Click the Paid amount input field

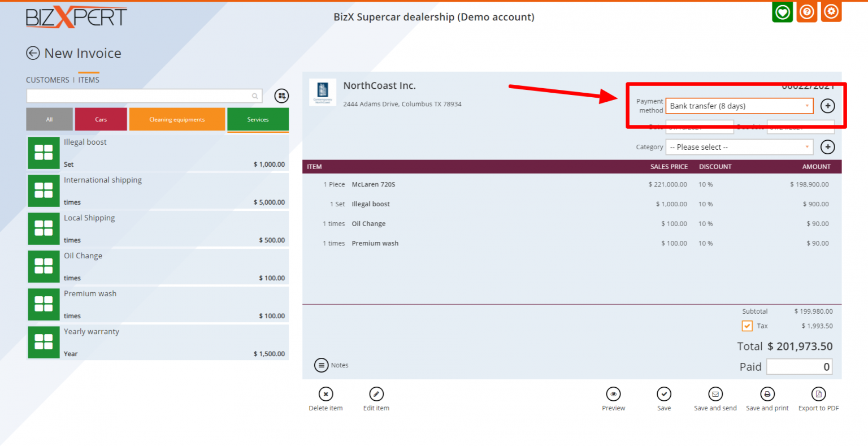click(x=799, y=367)
